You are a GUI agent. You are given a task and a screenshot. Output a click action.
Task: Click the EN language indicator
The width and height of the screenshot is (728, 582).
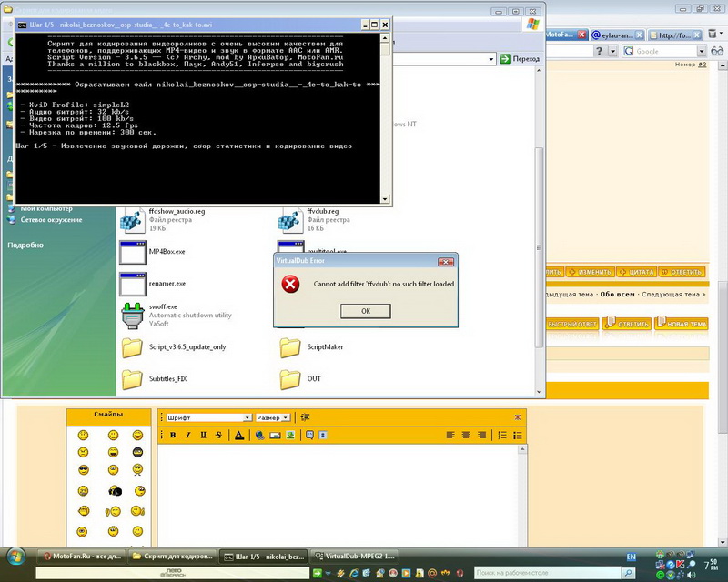(631, 557)
